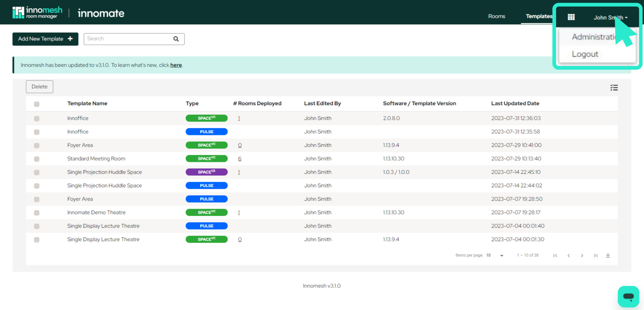Click the Add New Template button
The height and width of the screenshot is (310, 644).
45,39
